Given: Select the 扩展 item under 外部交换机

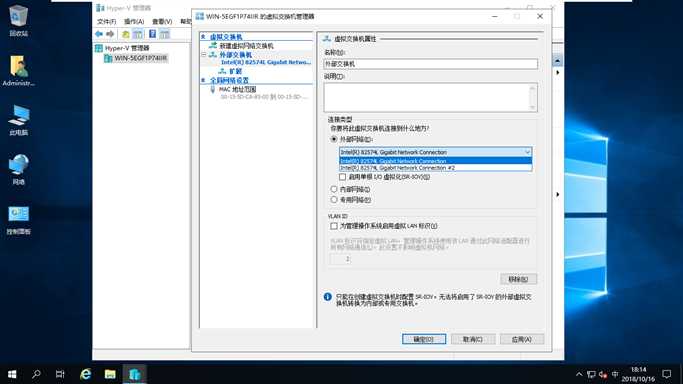Looking at the screenshot, I should click(x=235, y=71).
